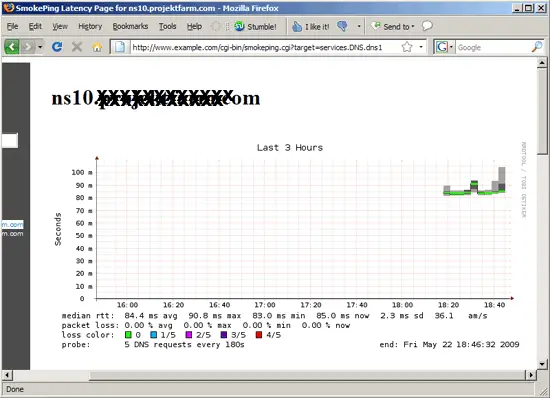Image resolution: width=550 pixels, height=398 pixels.
Task: Click the '84.4 ms avg' median rtt value
Action: (151, 316)
